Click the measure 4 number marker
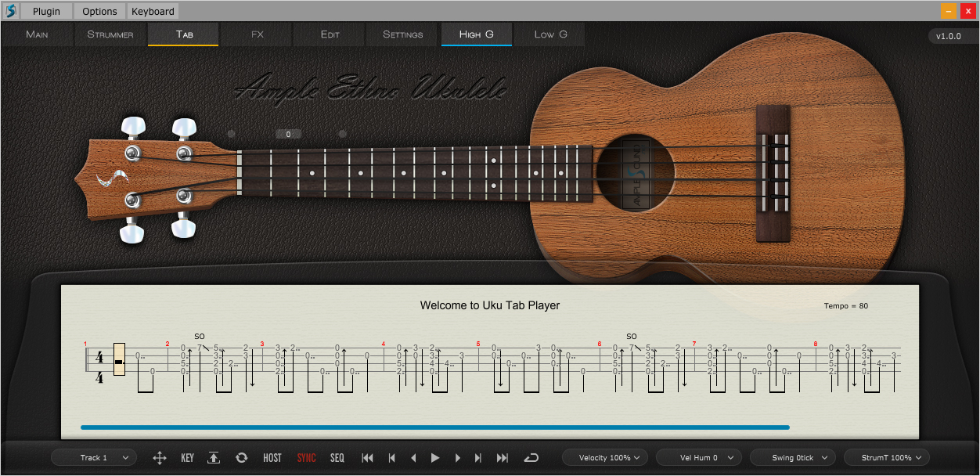 384,344
